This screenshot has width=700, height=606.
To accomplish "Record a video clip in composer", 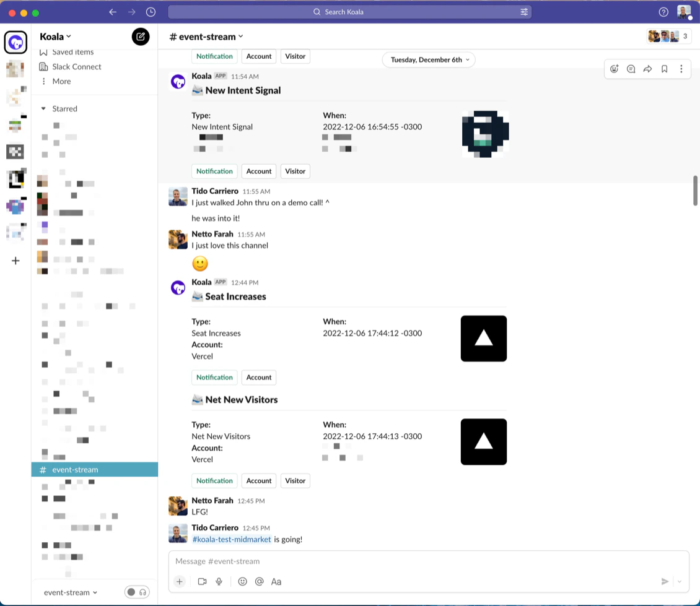I will click(x=202, y=581).
